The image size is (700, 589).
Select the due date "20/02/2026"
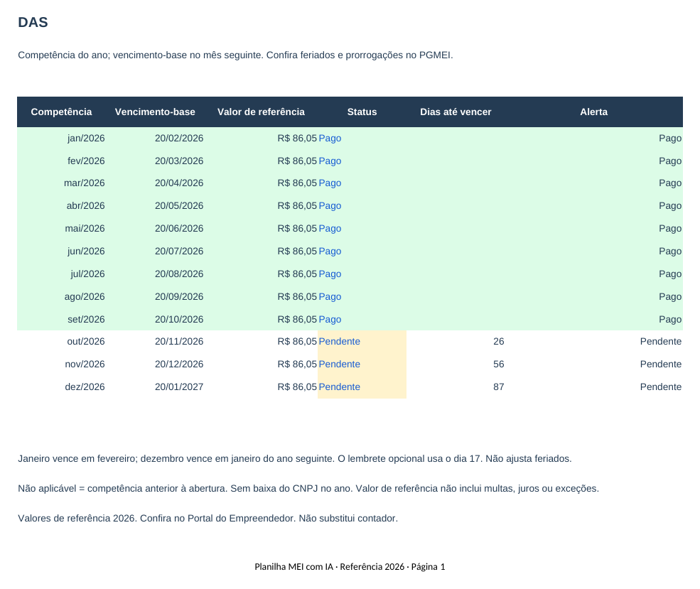point(179,139)
